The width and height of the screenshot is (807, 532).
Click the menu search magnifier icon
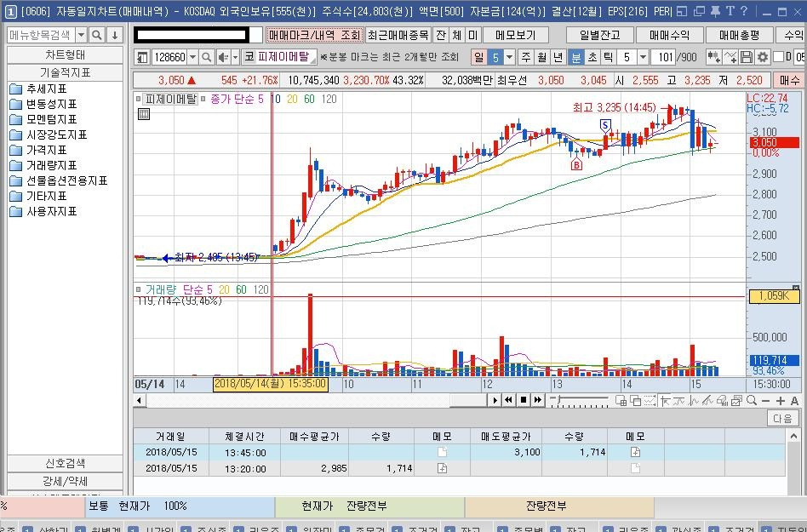point(97,35)
